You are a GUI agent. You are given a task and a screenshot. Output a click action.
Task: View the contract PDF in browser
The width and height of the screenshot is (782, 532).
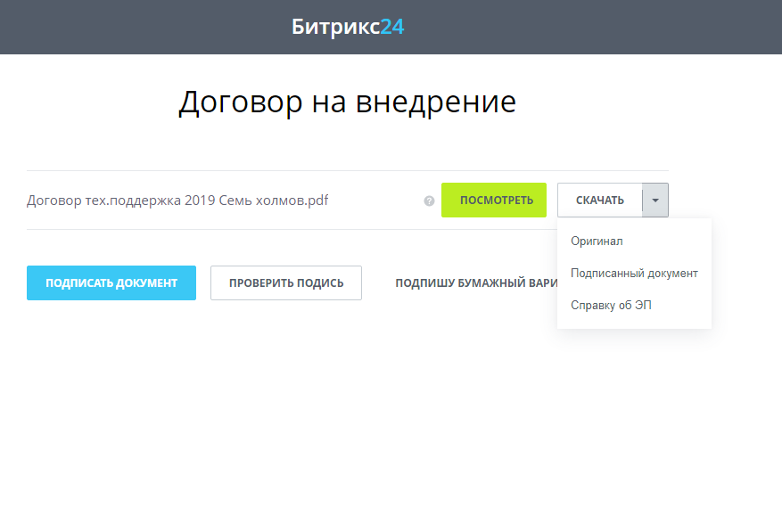tap(493, 201)
